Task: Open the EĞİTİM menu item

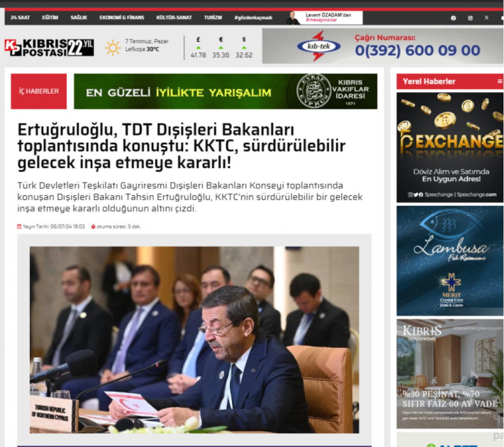Action: [x=50, y=17]
